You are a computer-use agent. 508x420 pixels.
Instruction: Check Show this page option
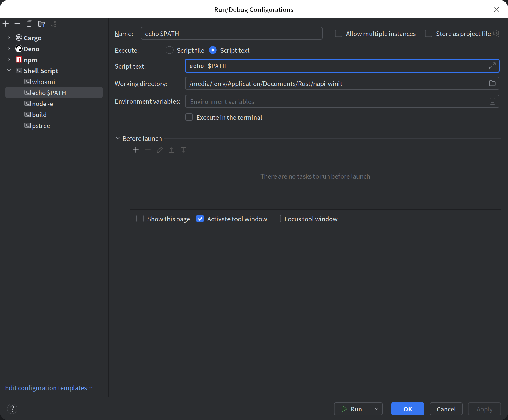click(x=140, y=219)
